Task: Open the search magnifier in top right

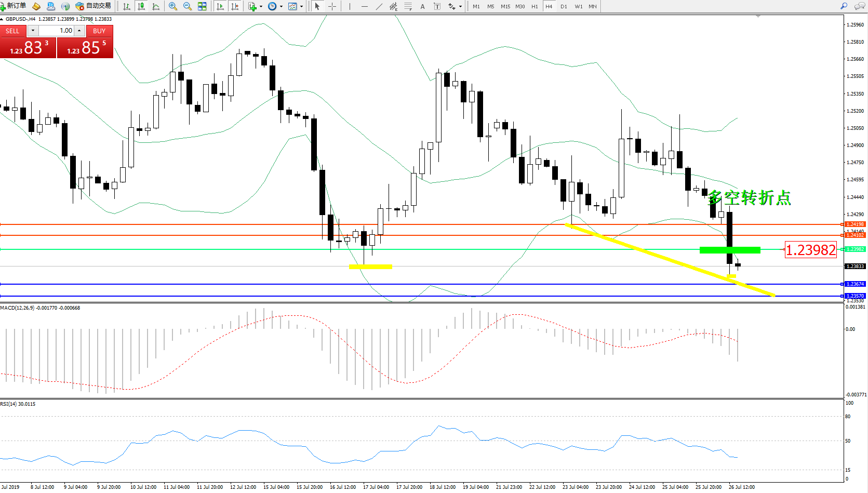Action: pos(844,6)
